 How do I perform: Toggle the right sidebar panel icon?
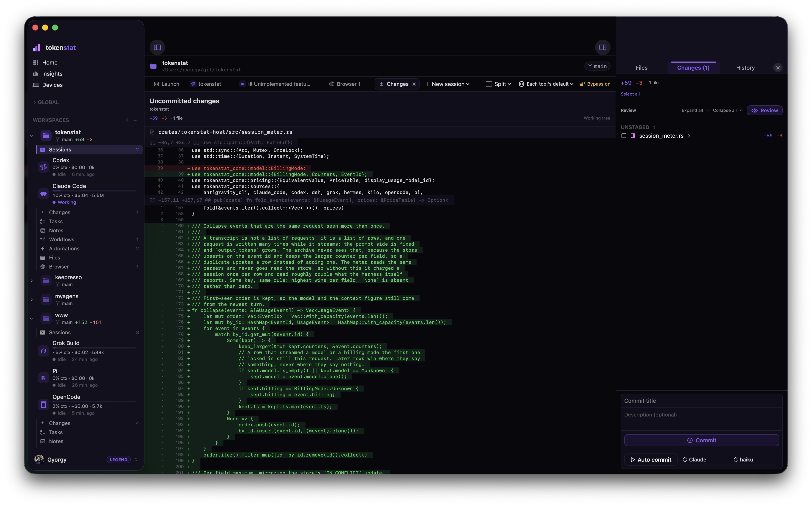coord(602,47)
